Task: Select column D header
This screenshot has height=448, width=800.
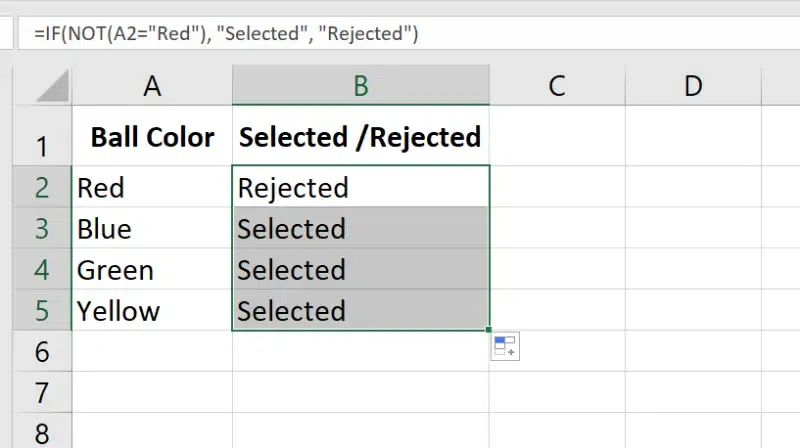Action: coord(692,87)
